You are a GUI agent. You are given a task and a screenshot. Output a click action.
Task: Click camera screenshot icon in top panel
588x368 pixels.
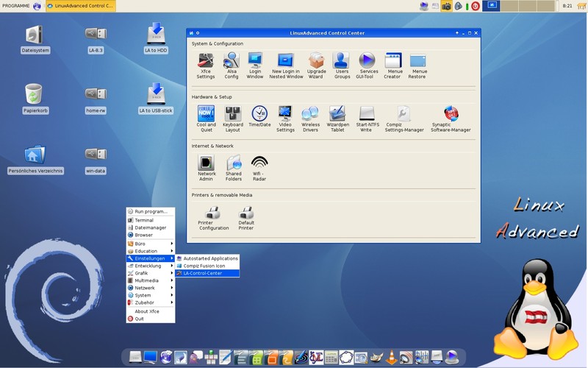coord(446,6)
